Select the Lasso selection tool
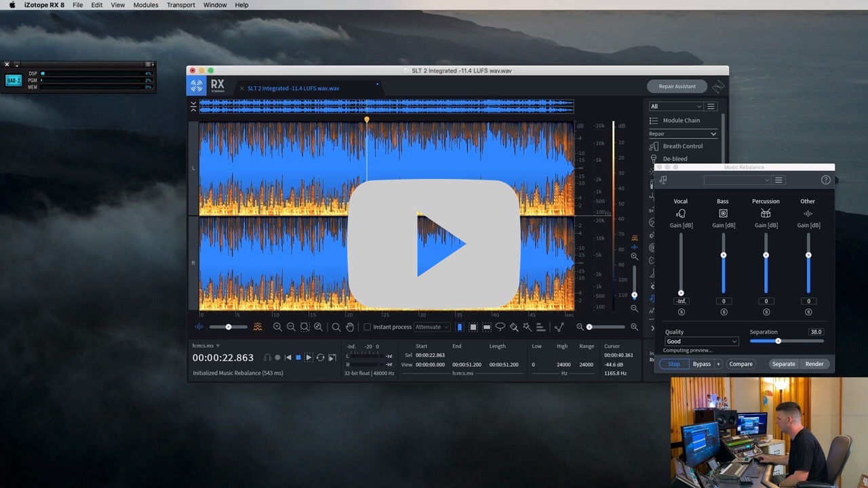Viewport: 868px width, 488px height. (500, 327)
